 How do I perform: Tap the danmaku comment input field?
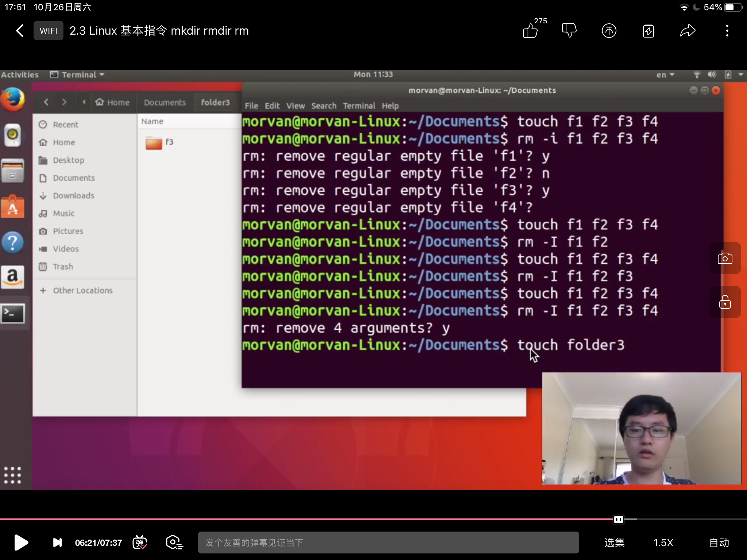tap(388, 542)
